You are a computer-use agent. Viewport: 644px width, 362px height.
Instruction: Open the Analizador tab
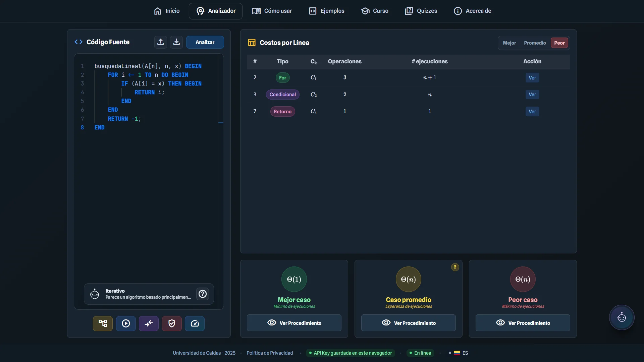coord(216,11)
